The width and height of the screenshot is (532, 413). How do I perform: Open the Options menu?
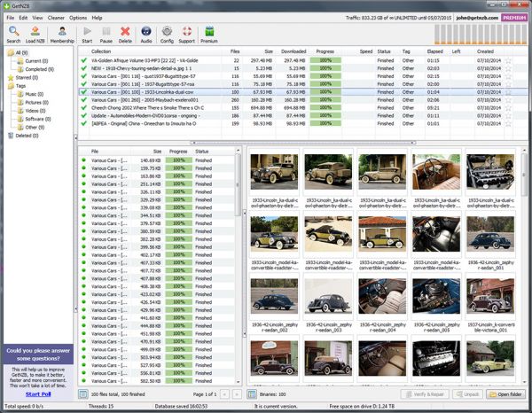tap(77, 17)
